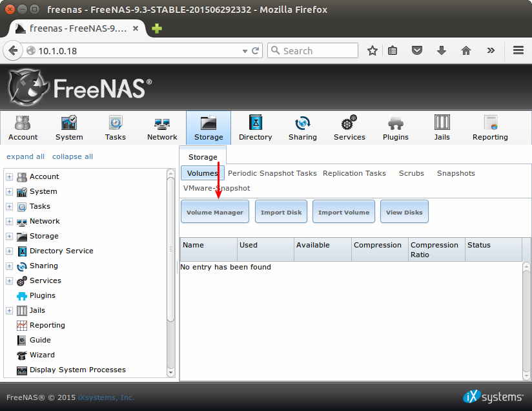Expand the Account tree node

[x=10, y=176]
